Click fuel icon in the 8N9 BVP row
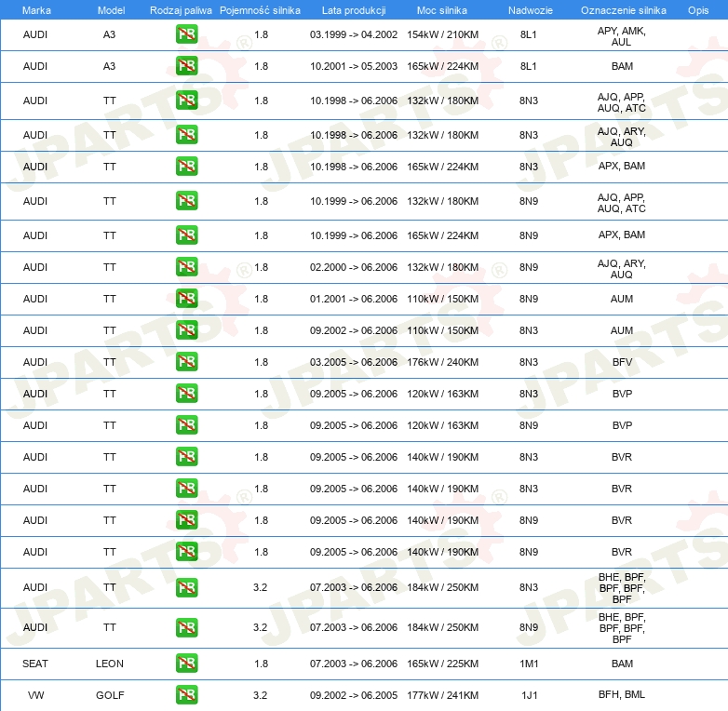 [186, 425]
